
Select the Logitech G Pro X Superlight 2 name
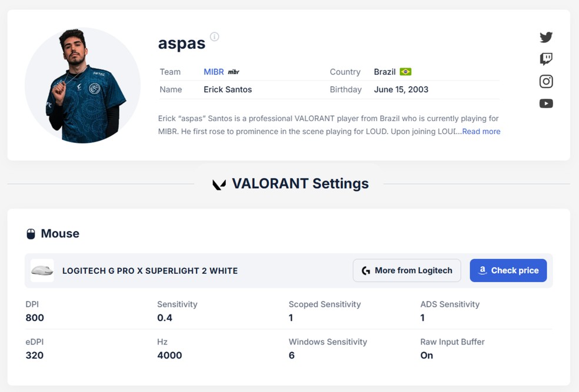point(150,271)
